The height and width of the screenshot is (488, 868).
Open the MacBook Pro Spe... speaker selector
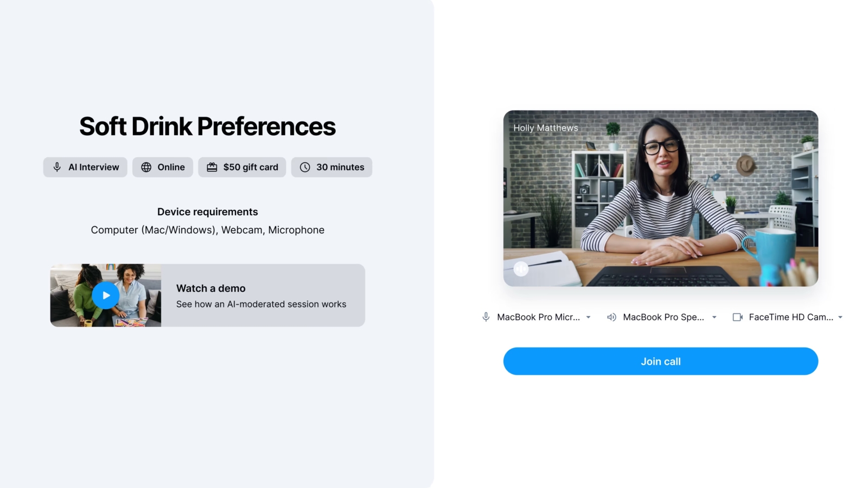[x=663, y=317]
